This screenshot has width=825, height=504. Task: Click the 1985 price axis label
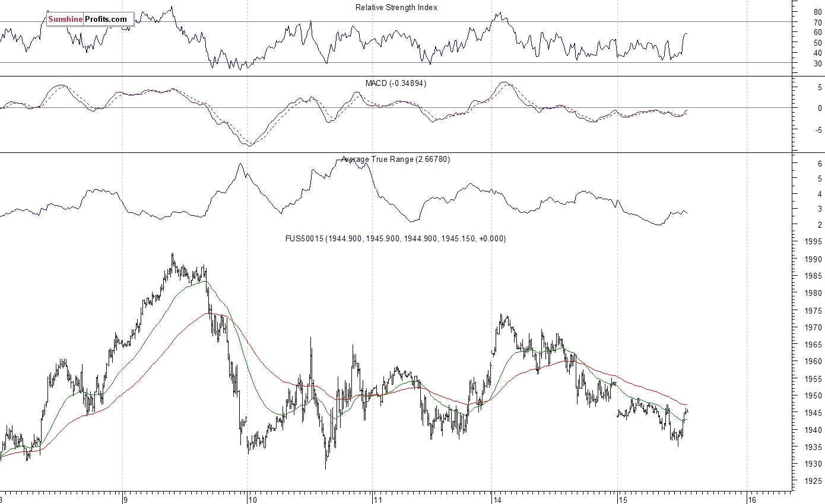(814, 276)
